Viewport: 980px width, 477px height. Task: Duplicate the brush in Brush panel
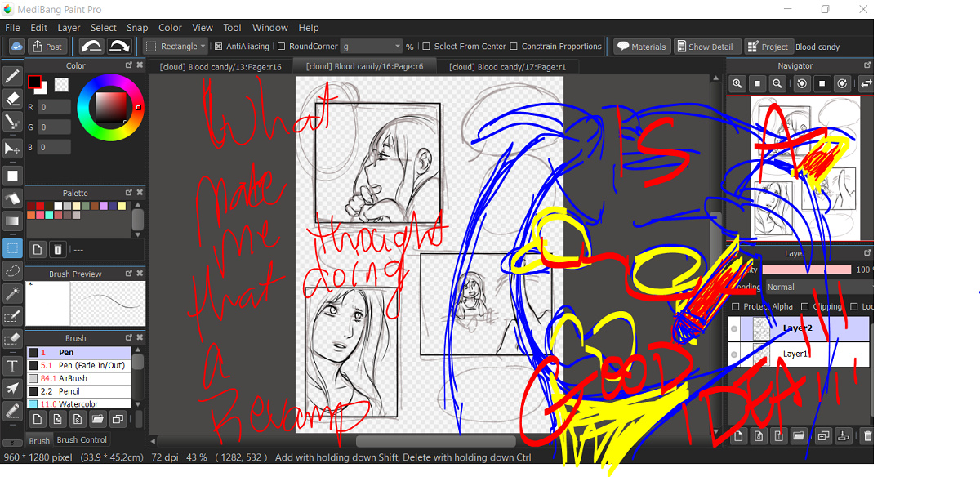pyautogui.click(x=118, y=419)
